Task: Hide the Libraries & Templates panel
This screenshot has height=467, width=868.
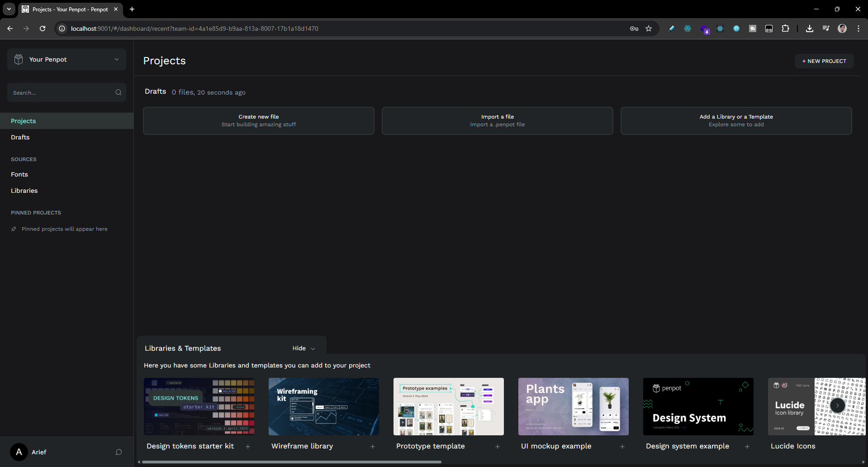Action: click(x=304, y=348)
